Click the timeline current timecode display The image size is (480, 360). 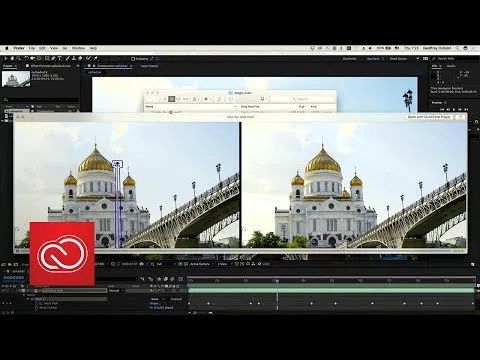14,278
